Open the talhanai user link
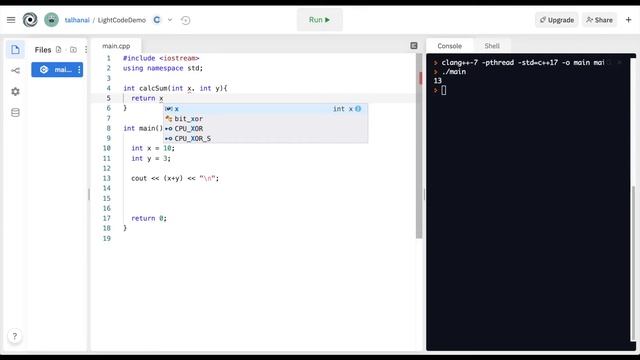This screenshot has height=360, width=640. 77,20
